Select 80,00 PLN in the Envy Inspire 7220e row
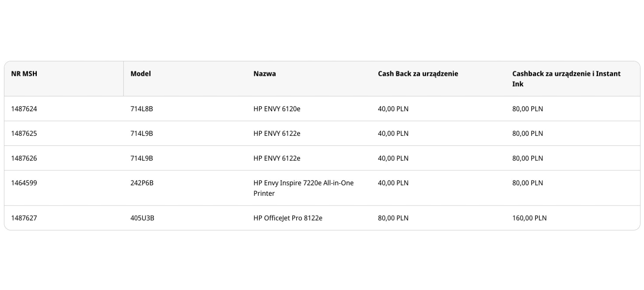The width and height of the screenshot is (644, 290). [528, 183]
